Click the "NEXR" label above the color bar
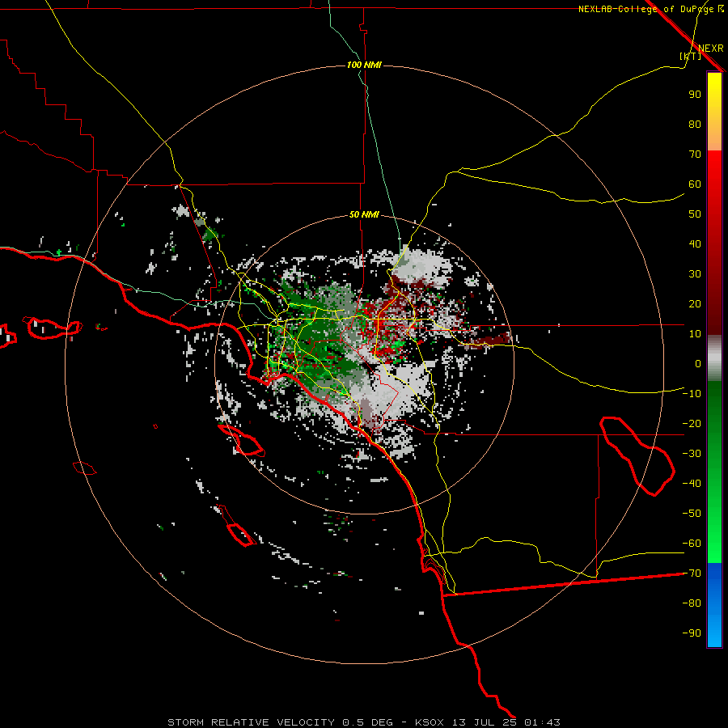Image resolution: width=728 pixels, height=728 pixels. click(711, 49)
